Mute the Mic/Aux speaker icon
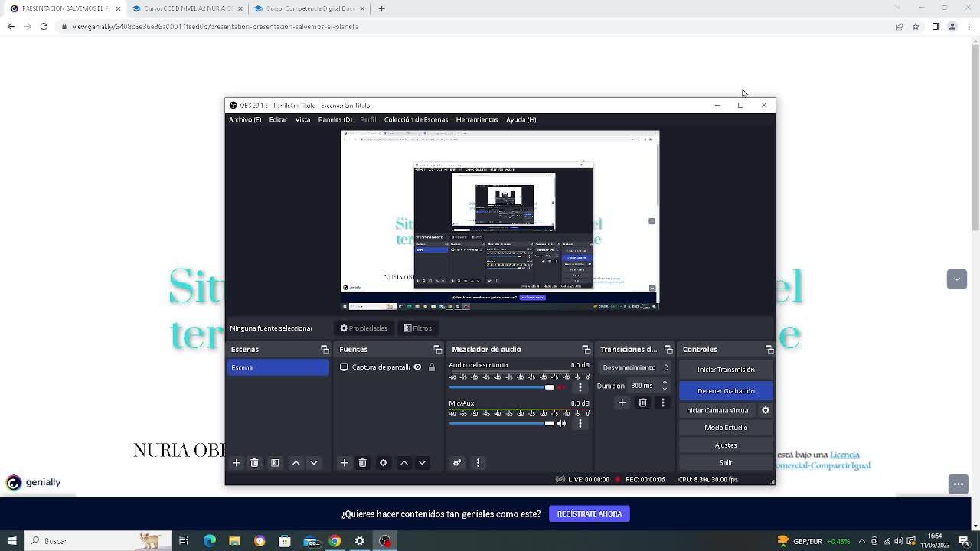The height and width of the screenshot is (551, 980). click(x=561, y=423)
